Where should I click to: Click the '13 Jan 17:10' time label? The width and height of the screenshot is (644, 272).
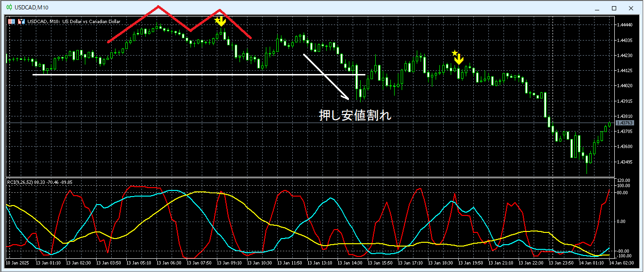(x=409, y=263)
